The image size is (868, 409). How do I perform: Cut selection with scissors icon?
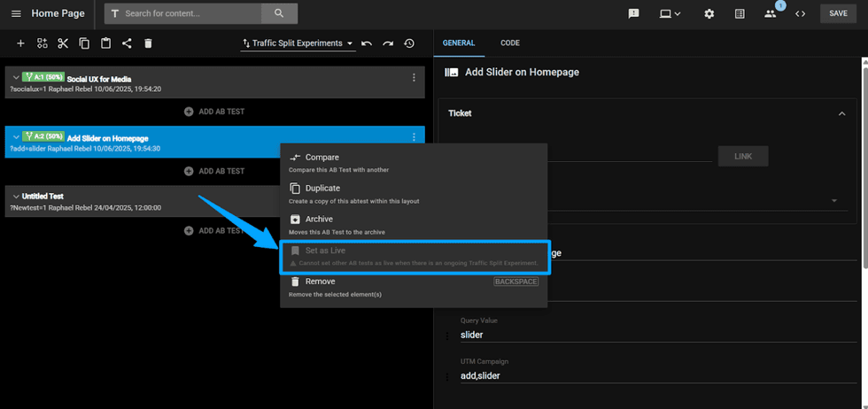(63, 43)
